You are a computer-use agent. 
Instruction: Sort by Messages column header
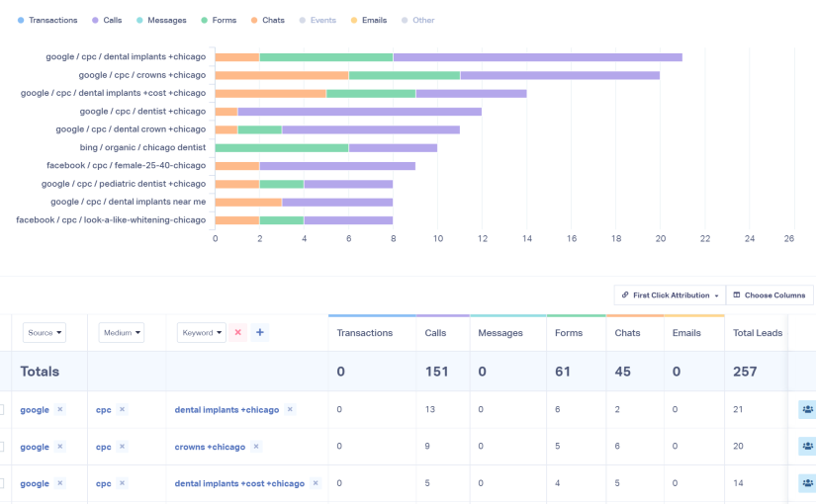coord(500,333)
